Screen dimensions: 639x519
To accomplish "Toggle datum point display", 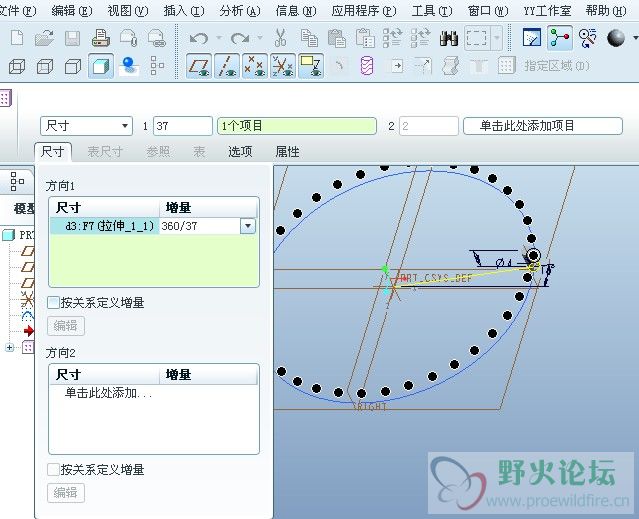I will (x=255, y=66).
